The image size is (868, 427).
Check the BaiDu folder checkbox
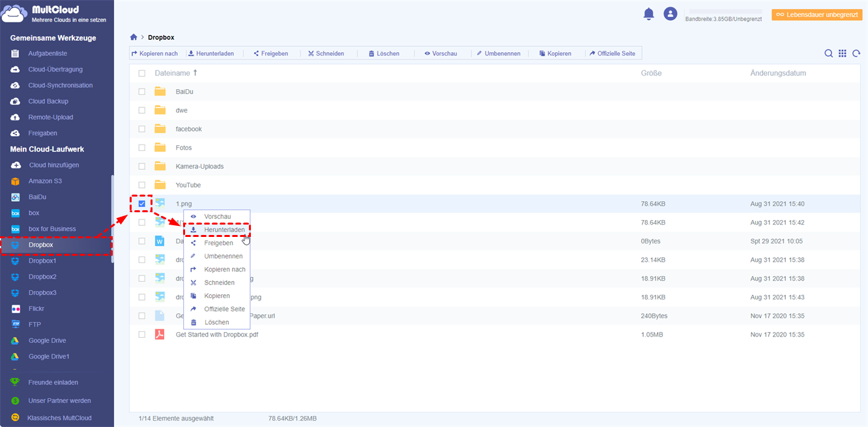pyautogui.click(x=142, y=92)
